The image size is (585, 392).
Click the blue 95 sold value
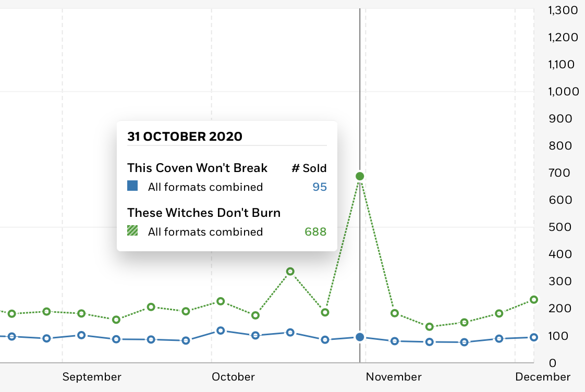coord(320,187)
